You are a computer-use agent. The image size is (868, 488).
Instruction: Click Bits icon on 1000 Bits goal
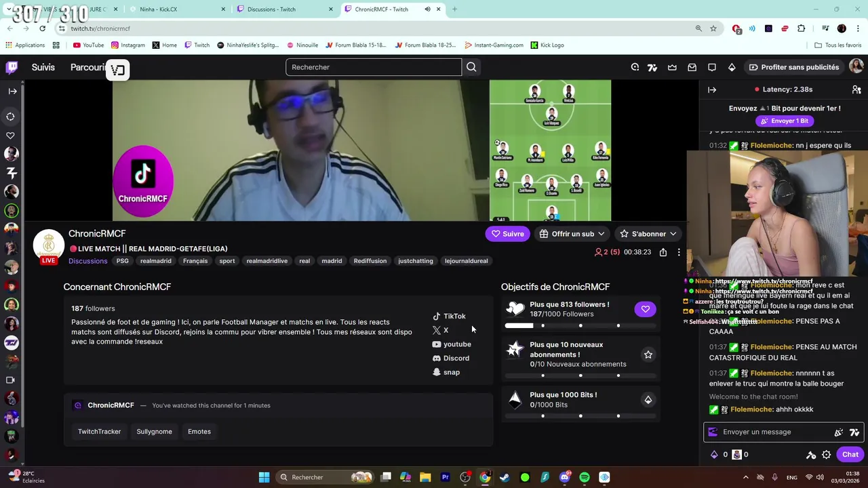(x=648, y=400)
